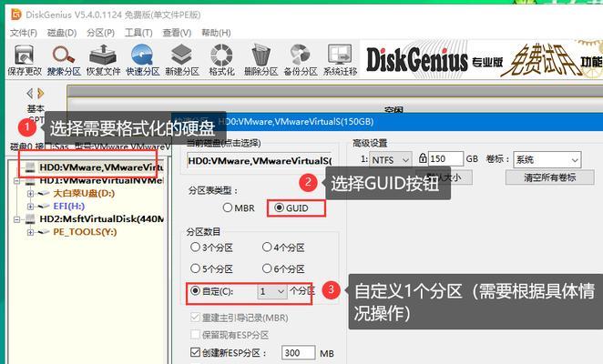Expand the PE_TOOLS(Y:) tree node
The image size is (603, 364).
click(x=30, y=233)
